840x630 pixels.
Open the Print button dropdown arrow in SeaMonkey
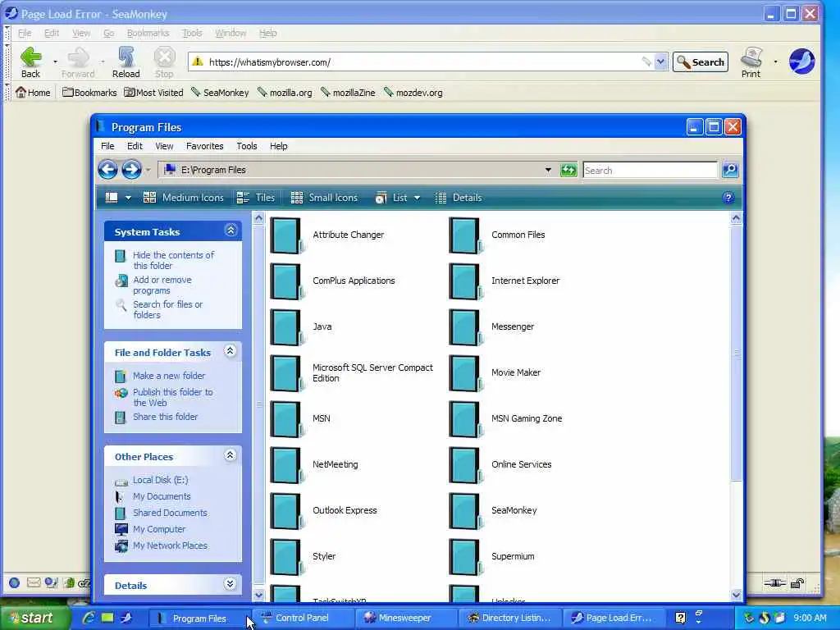[775, 62]
